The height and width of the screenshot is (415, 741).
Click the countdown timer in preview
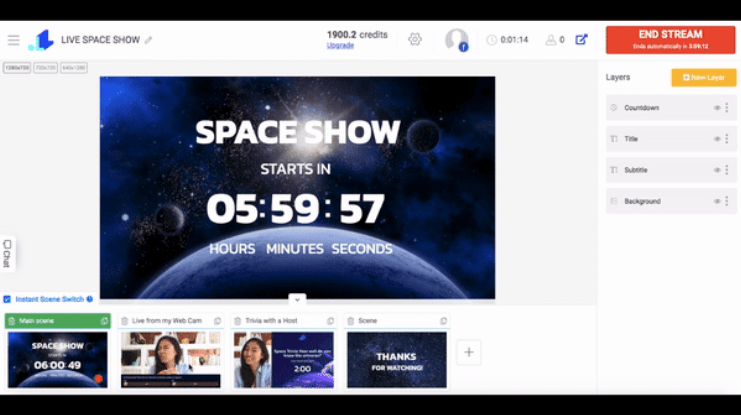(295, 209)
